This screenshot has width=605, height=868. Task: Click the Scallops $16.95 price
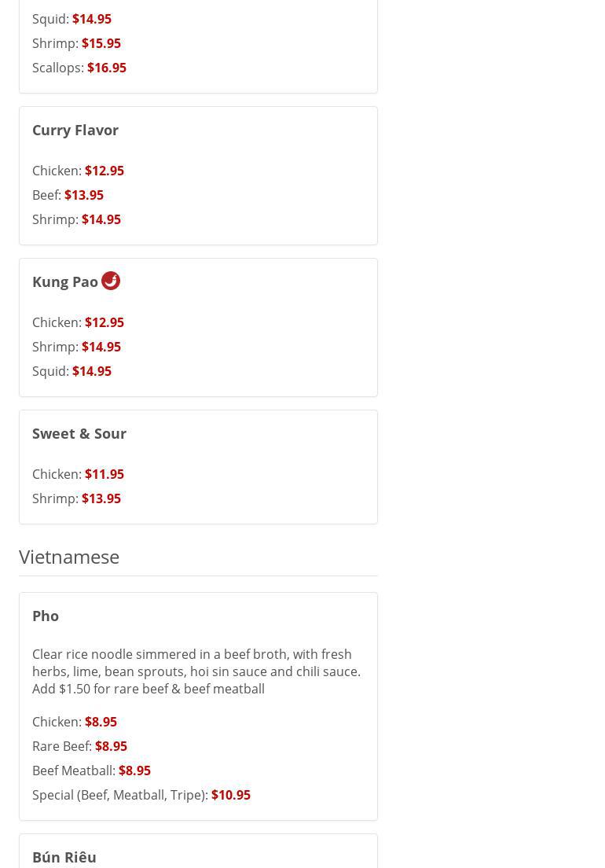[107, 68]
